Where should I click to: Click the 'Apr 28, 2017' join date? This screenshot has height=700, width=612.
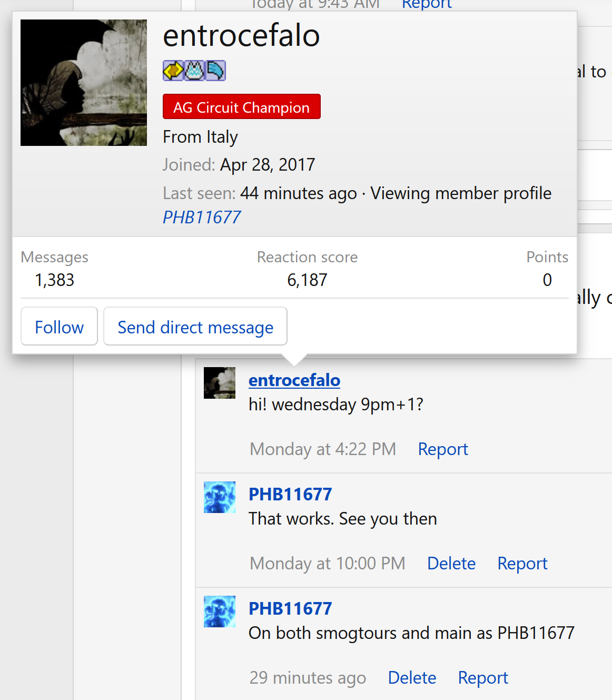pos(268,165)
